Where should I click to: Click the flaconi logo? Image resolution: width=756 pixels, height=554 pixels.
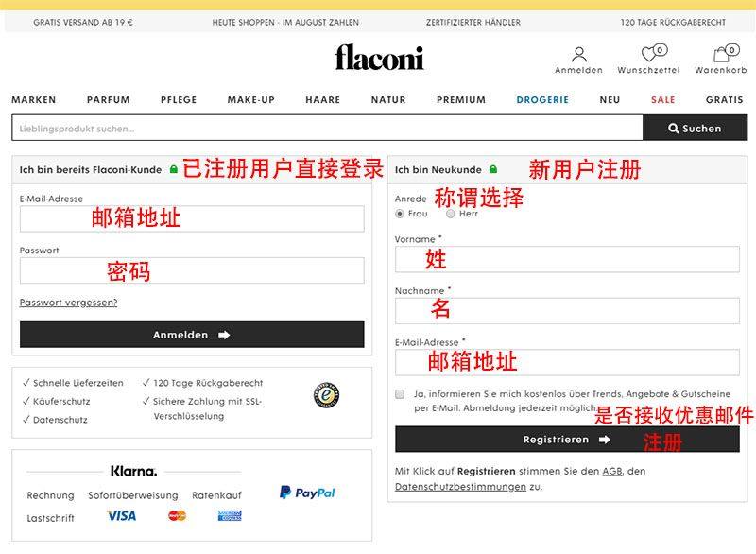click(x=379, y=58)
